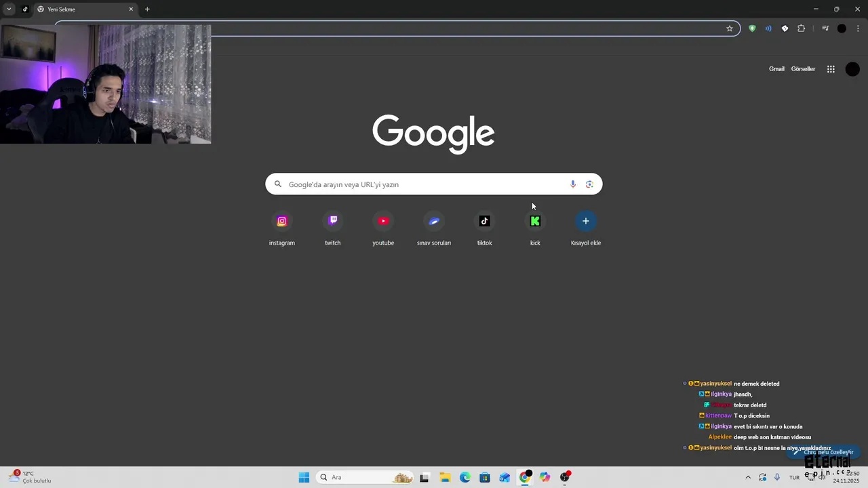Open the Twitch shortcut
The width and height of the screenshot is (868, 488).
[332, 228]
